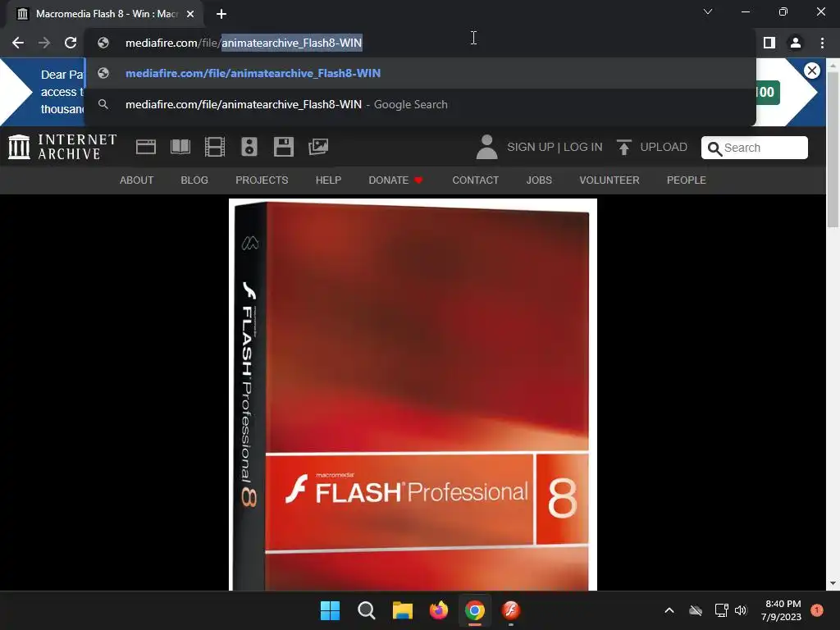The image size is (840, 630).
Task: Open the CONTACT menu item
Action: pos(475,180)
